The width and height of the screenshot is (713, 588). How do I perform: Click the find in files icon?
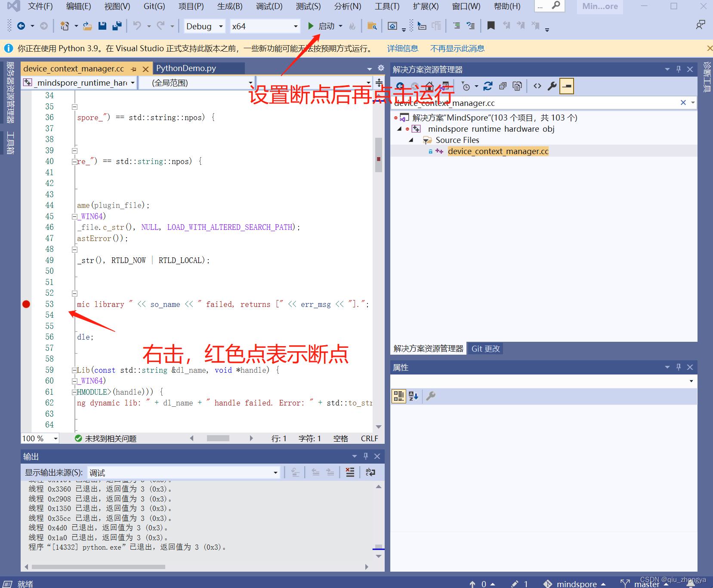pos(372,26)
